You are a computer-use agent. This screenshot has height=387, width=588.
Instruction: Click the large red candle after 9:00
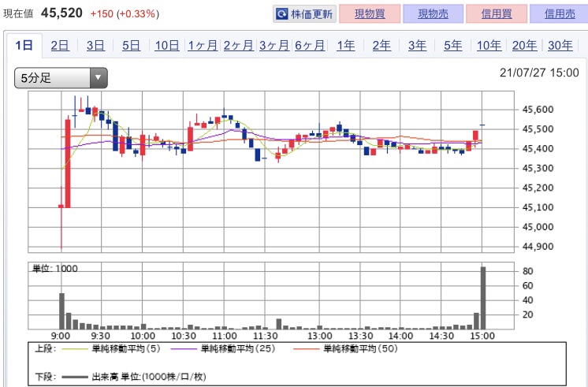point(68,163)
